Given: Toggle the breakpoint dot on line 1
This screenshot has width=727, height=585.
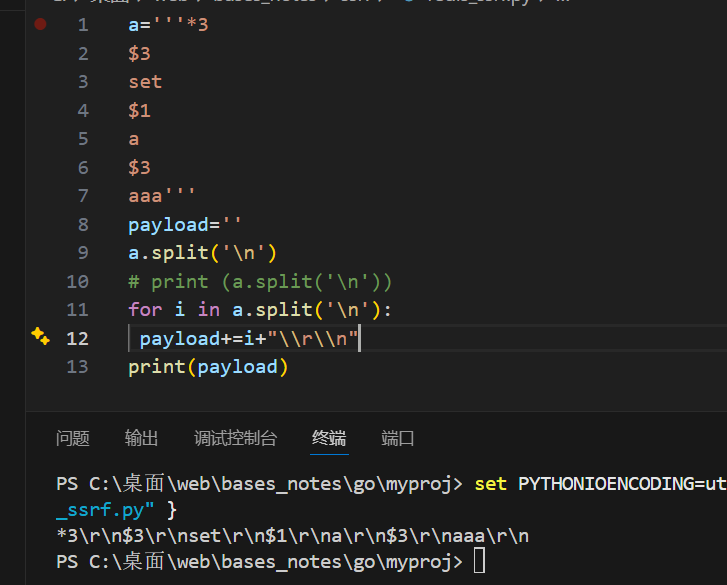Looking at the screenshot, I should (40, 24).
